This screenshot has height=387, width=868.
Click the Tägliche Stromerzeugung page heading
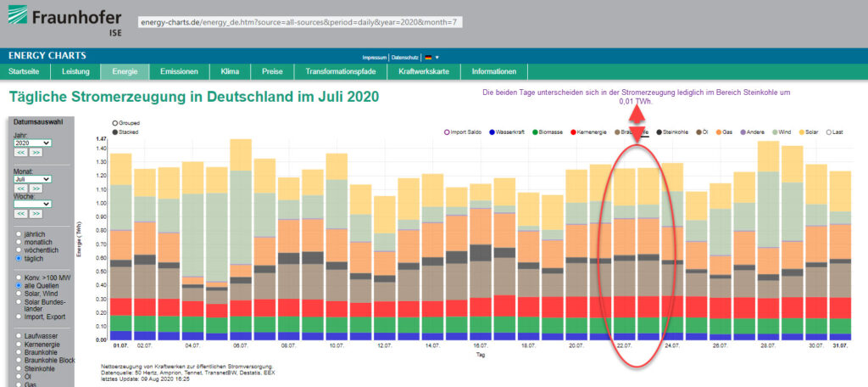pyautogui.click(x=194, y=97)
